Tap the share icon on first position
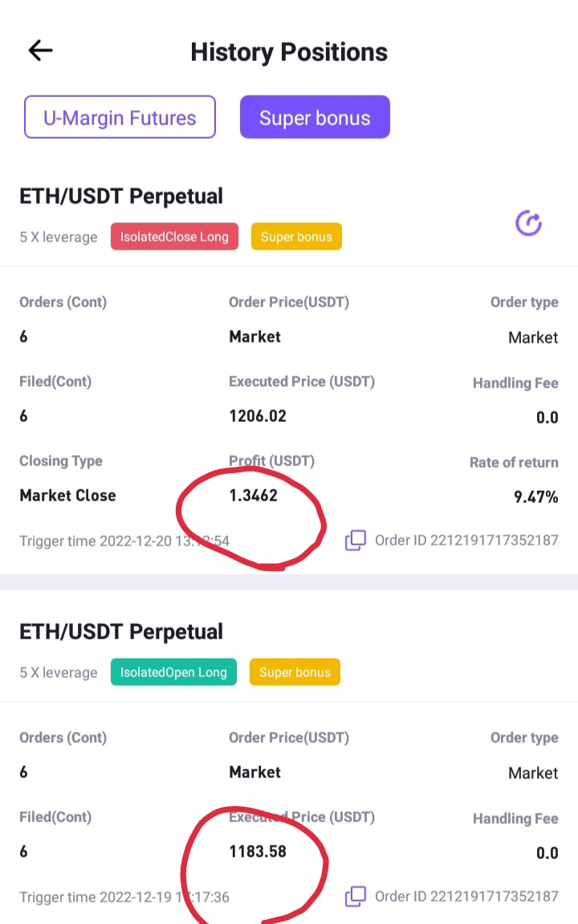Image resolution: width=578 pixels, height=924 pixels. [528, 223]
